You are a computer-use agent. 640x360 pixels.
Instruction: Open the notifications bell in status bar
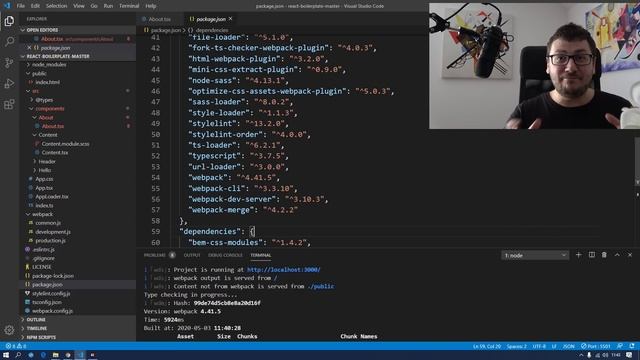(632, 346)
